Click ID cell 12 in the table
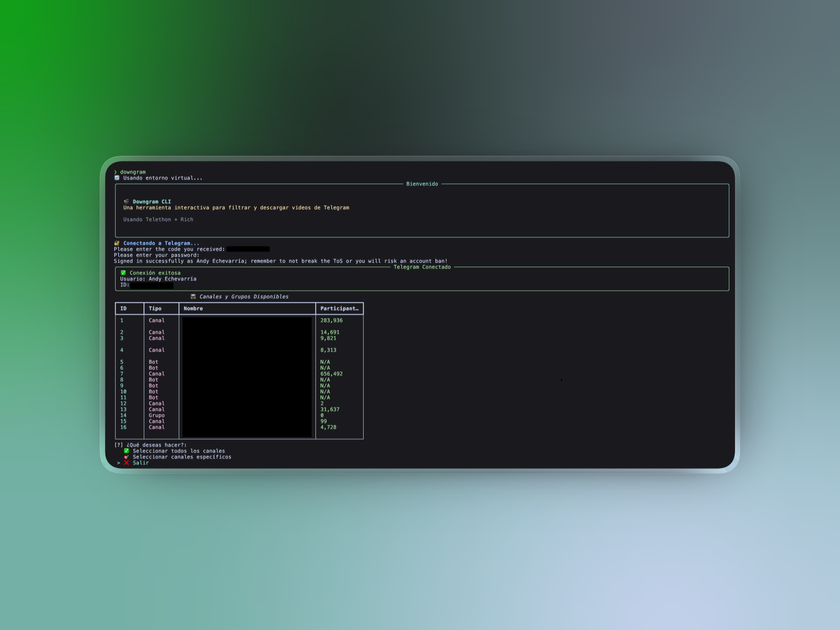 123,404
